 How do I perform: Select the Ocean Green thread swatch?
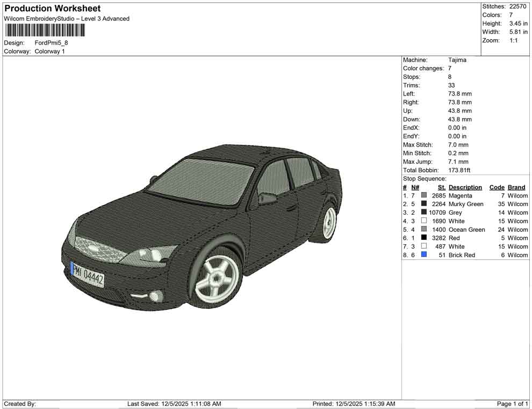(x=424, y=230)
